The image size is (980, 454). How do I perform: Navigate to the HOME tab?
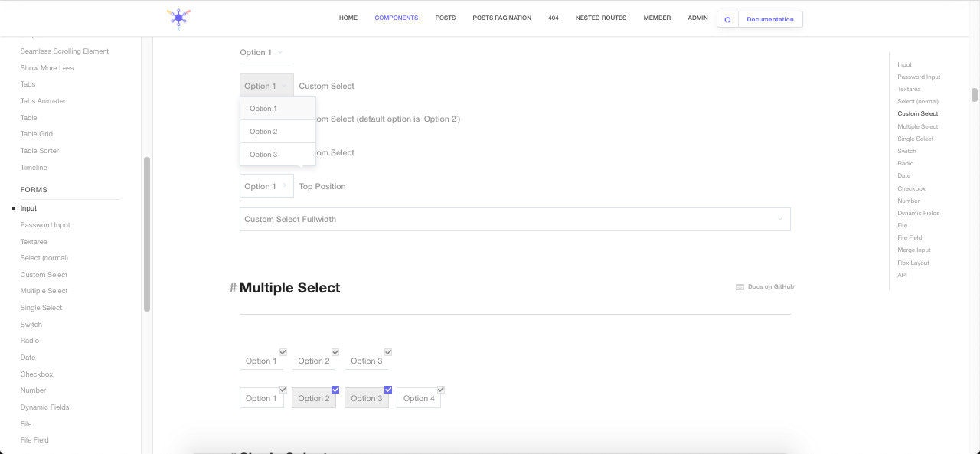click(x=348, y=18)
